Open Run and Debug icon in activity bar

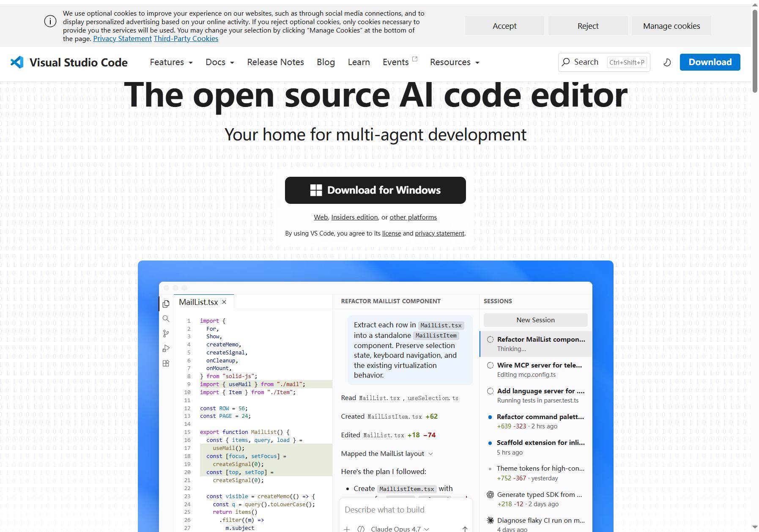[166, 348]
